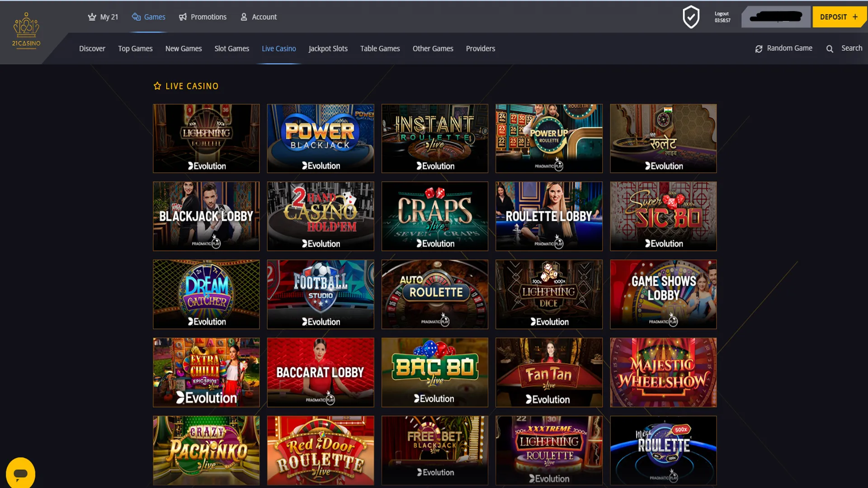
Task: Click the Games dice icon
Action: [136, 17]
